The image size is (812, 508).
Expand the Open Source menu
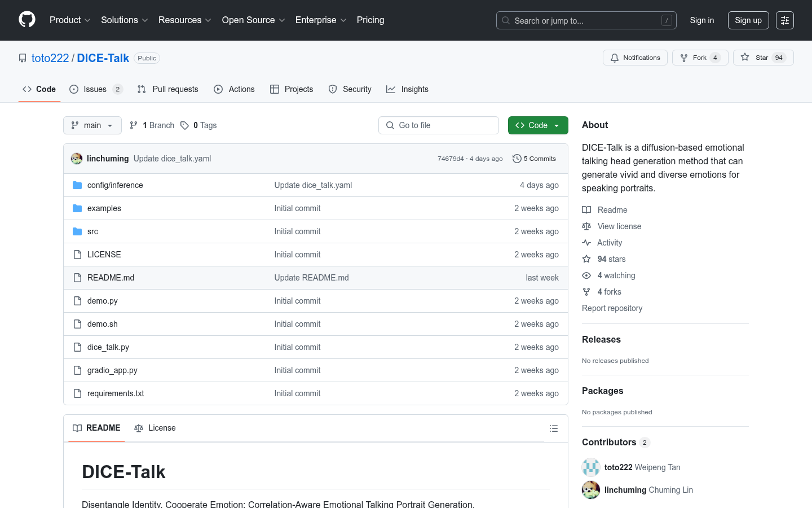coord(254,20)
